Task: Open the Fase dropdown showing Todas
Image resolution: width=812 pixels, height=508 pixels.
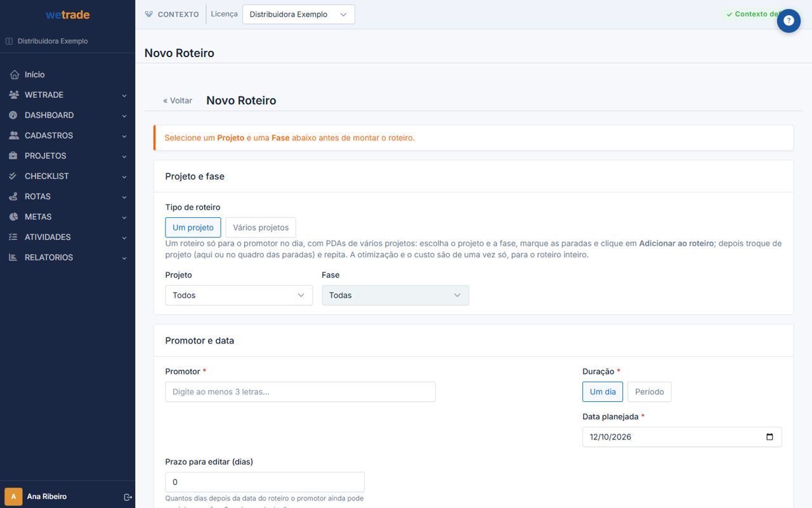Action: point(395,295)
